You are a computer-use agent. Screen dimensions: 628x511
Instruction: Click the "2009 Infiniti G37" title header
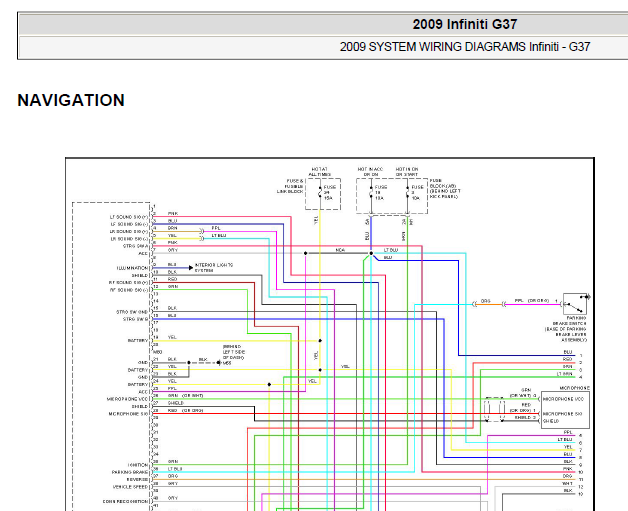tap(465, 24)
